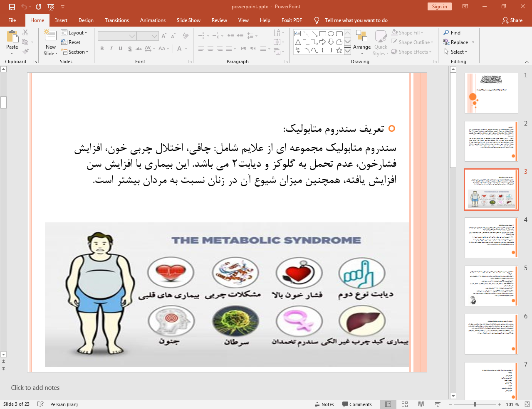
Task: Switch to the Animations tab
Action: tap(153, 20)
